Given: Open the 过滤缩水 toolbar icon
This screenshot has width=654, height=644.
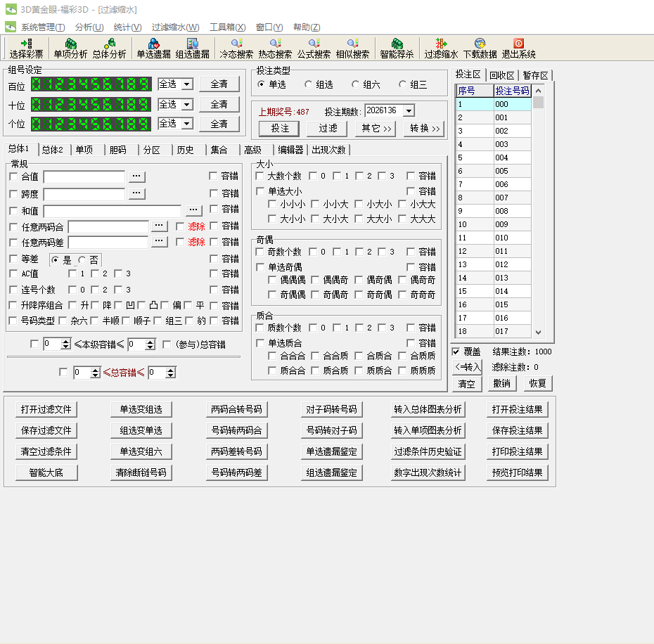Looking at the screenshot, I should 441,49.
